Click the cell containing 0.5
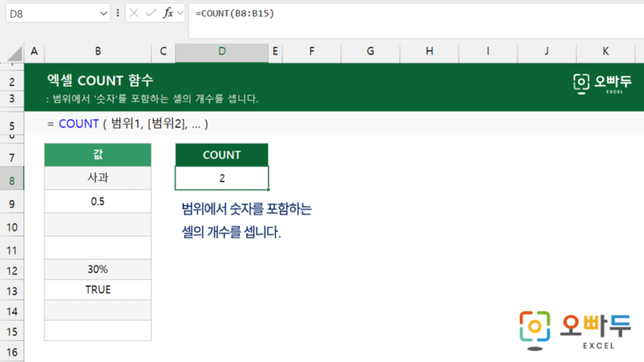644x362 pixels. 98,201
